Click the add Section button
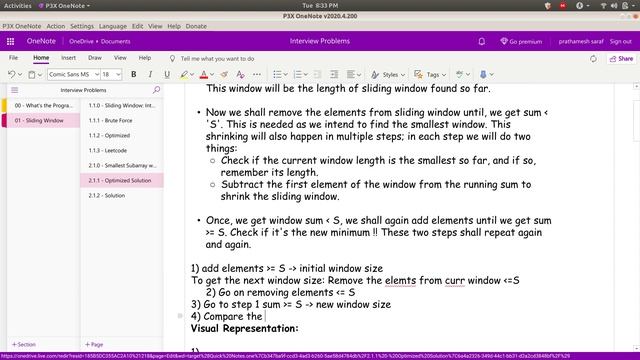This screenshot has width=640, height=360. (x=24, y=344)
